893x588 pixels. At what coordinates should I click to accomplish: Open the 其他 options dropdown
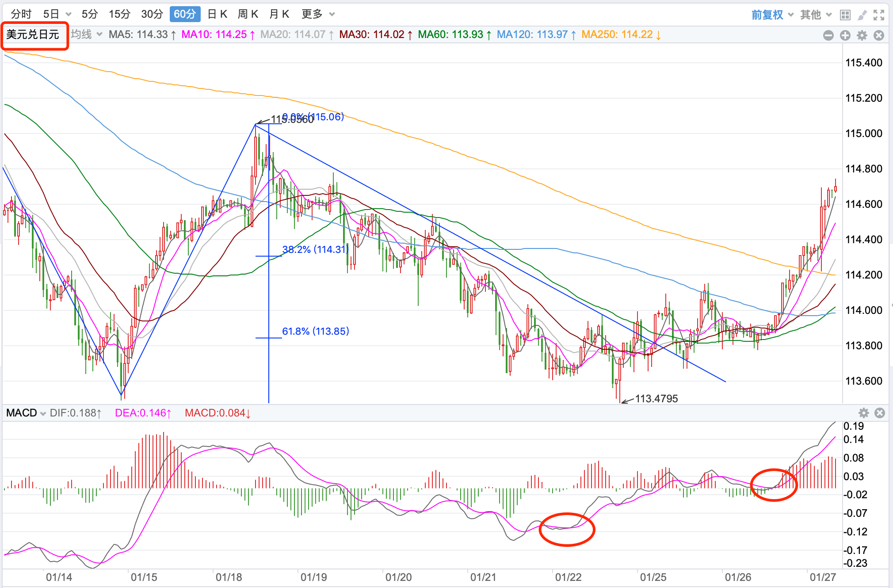point(816,15)
